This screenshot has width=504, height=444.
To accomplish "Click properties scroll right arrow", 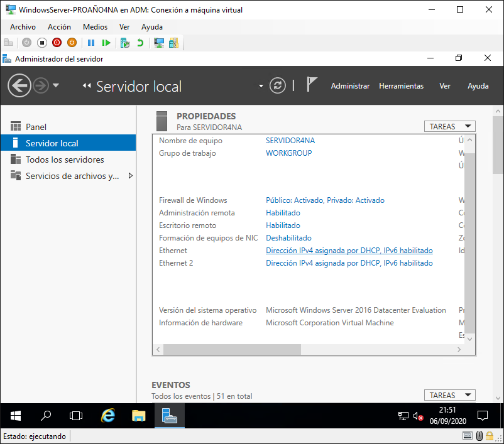I will (x=459, y=349).
